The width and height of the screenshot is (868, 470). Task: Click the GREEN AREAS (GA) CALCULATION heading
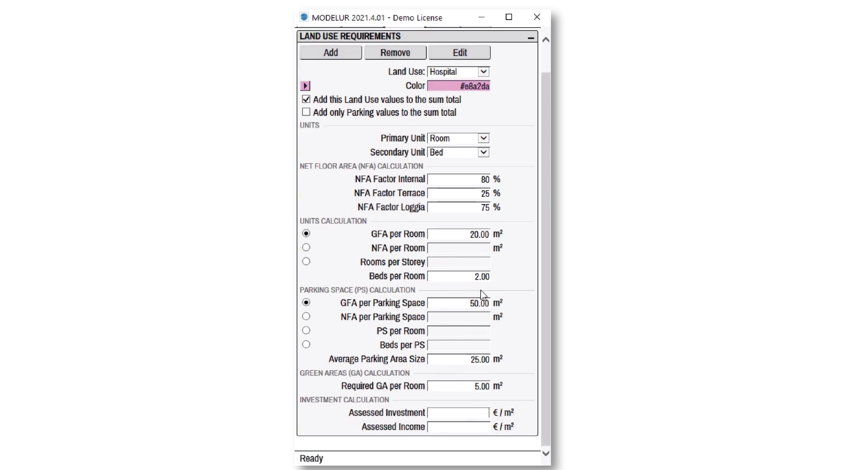tap(355, 373)
